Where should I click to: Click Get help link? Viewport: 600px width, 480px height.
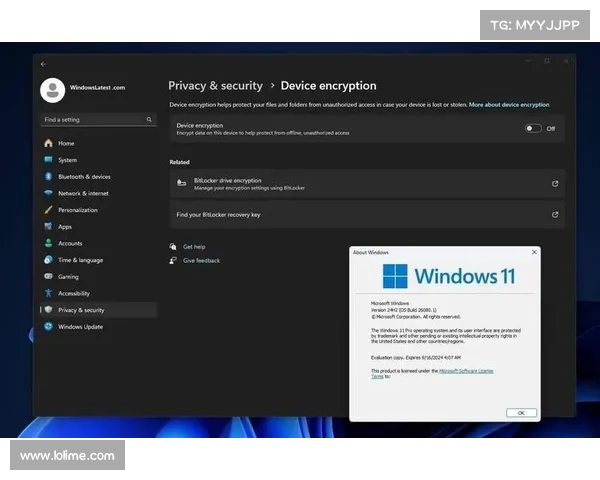click(194, 247)
